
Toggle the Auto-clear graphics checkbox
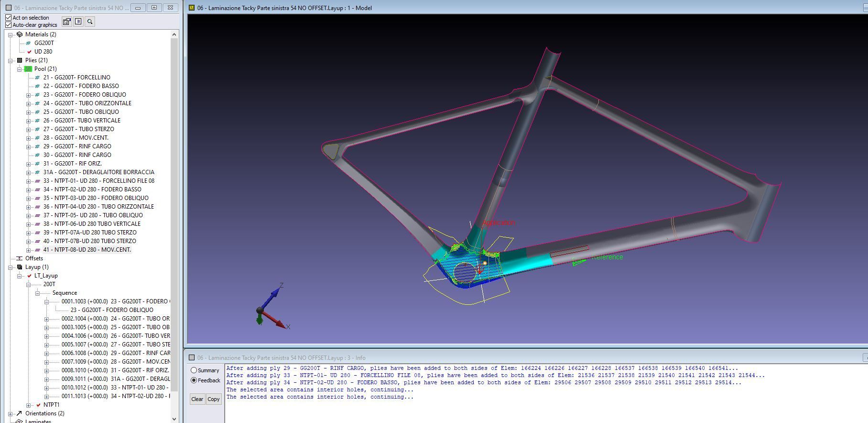click(x=8, y=25)
